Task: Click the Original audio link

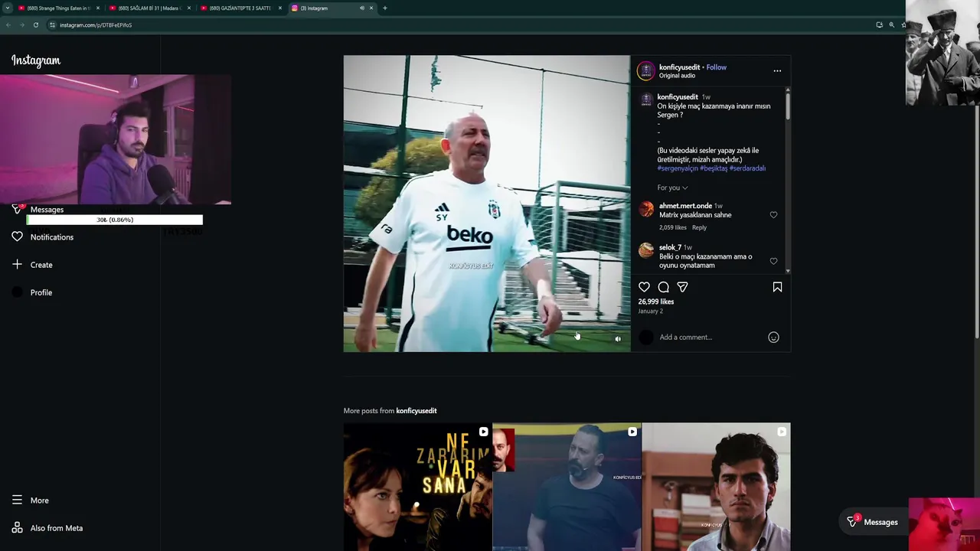Action: pos(677,76)
